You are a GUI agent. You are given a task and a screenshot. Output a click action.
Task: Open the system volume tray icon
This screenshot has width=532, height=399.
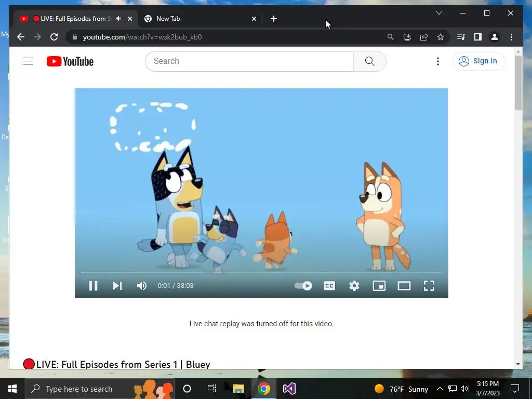pyautogui.click(x=464, y=389)
